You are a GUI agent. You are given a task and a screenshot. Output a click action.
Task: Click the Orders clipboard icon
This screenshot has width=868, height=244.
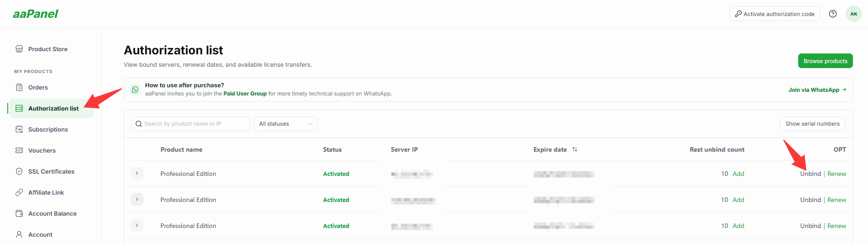19,87
